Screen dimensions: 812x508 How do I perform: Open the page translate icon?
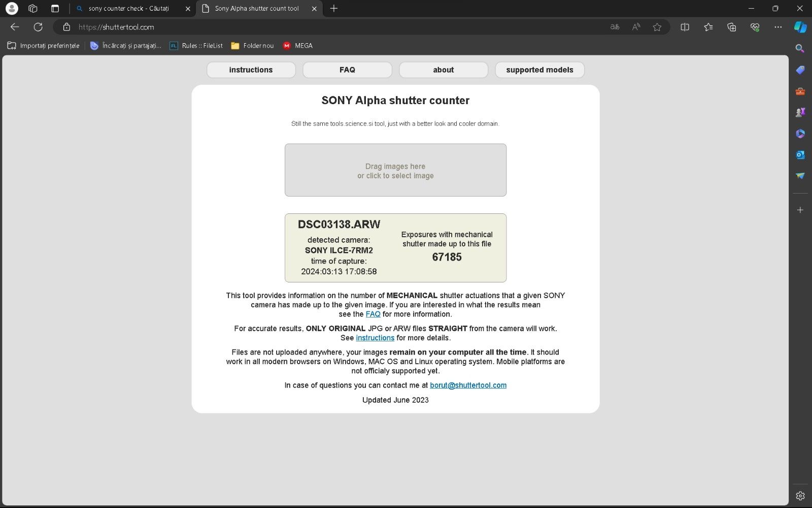click(x=615, y=27)
